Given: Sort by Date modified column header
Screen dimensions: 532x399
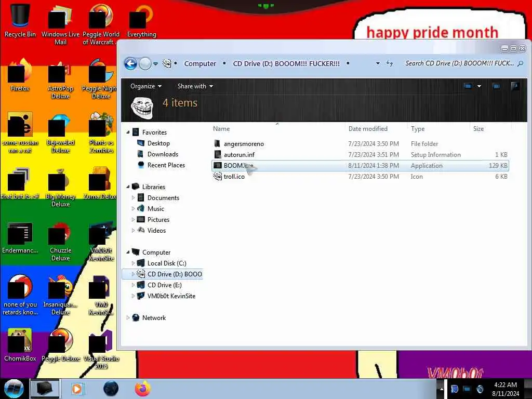Looking at the screenshot, I should click(x=368, y=129).
